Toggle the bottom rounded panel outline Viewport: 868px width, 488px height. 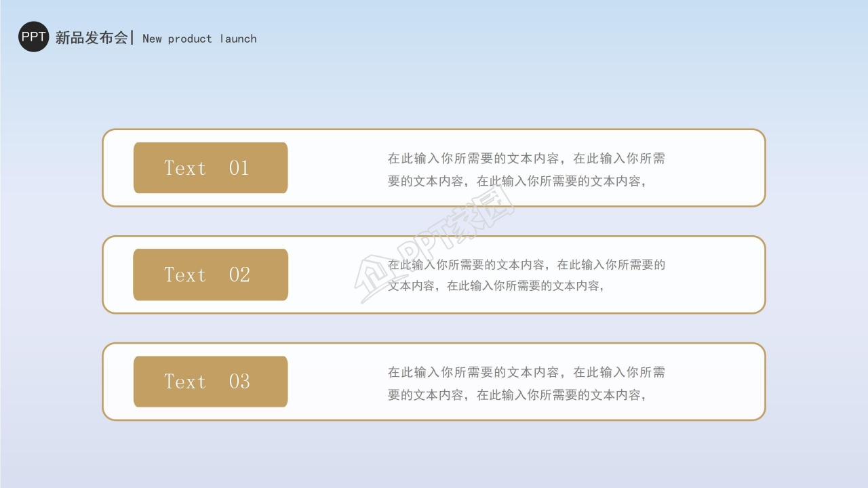434,420
